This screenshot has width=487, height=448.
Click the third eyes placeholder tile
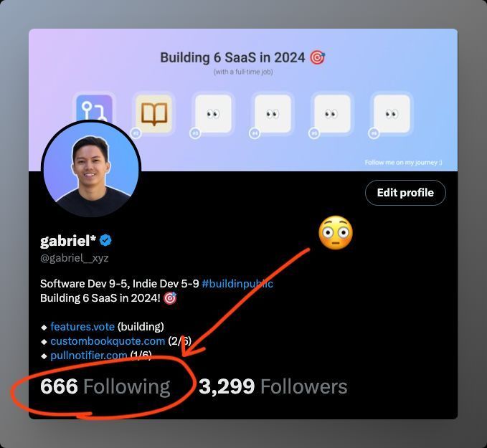(x=213, y=114)
